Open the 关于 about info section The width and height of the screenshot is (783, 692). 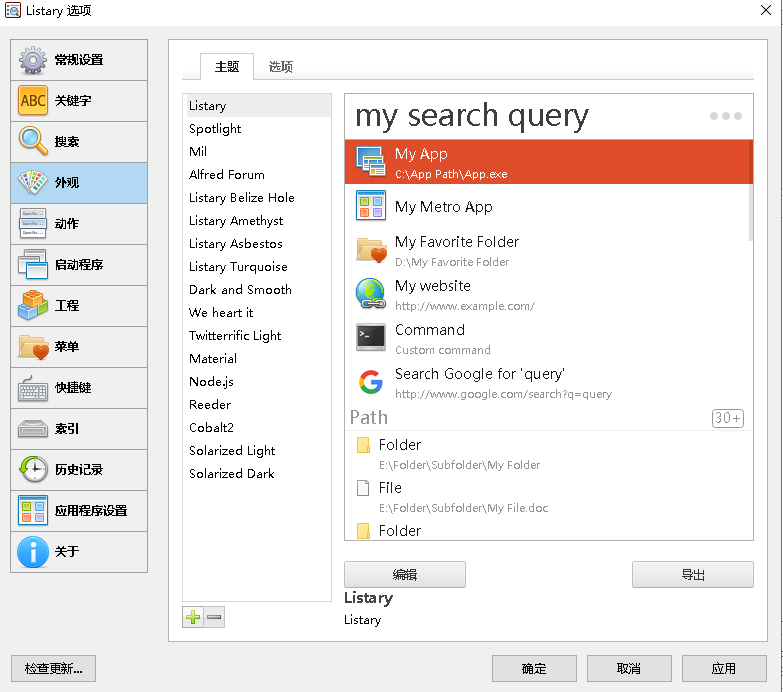point(79,551)
